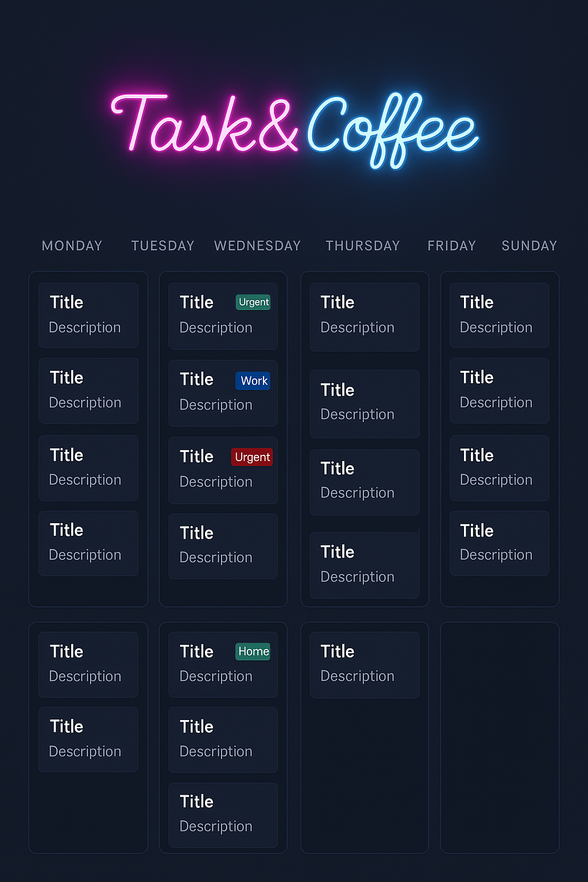The height and width of the screenshot is (882, 588).
Task: Open the last task card under Friday
Action: tap(498, 543)
